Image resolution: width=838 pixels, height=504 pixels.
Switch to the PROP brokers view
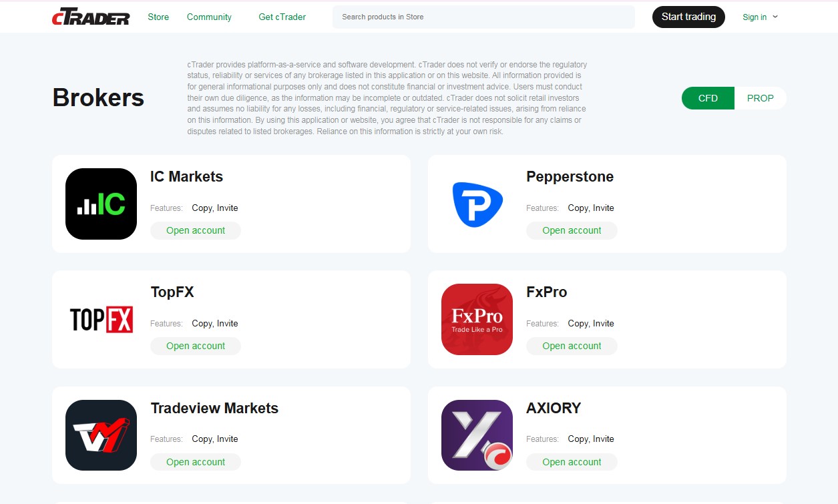(761, 97)
